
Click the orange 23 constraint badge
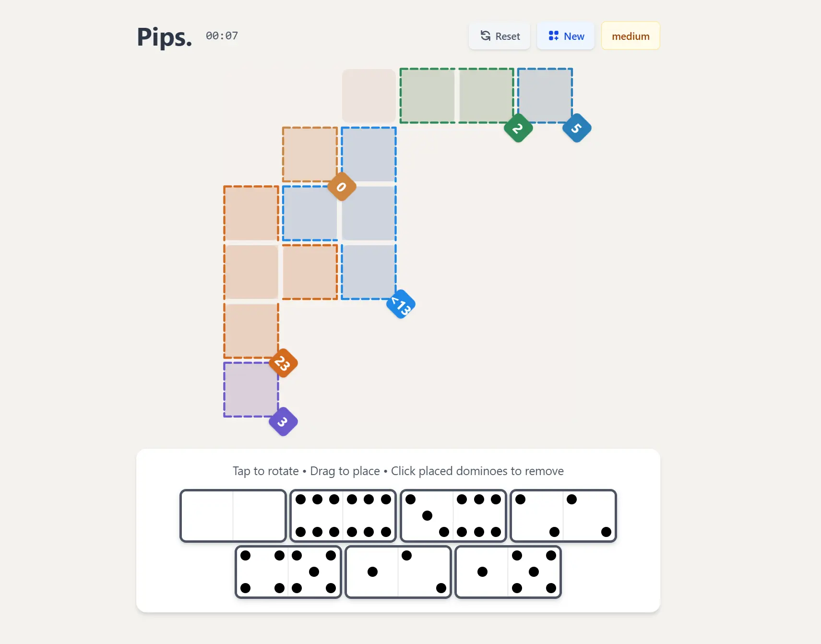pyautogui.click(x=283, y=363)
